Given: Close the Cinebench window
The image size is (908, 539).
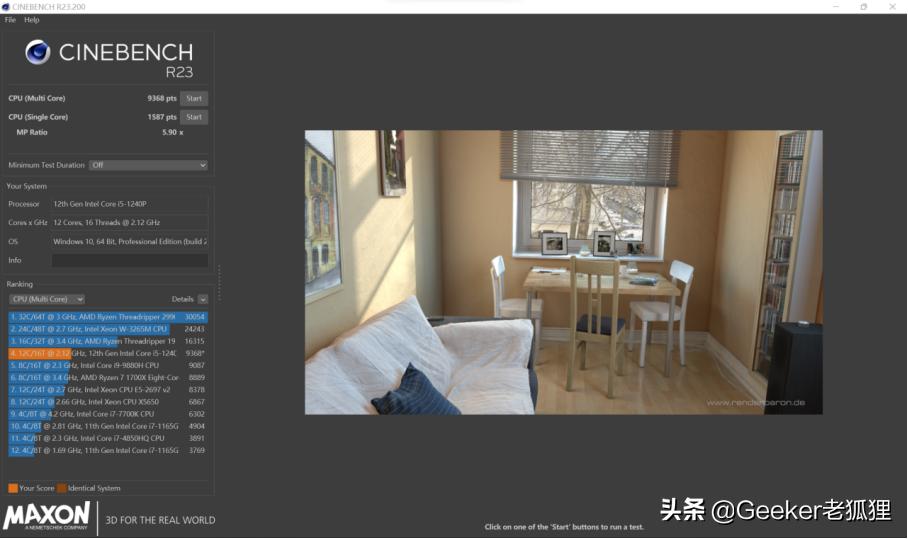Looking at the screenshot, I should tap(892, 6).
